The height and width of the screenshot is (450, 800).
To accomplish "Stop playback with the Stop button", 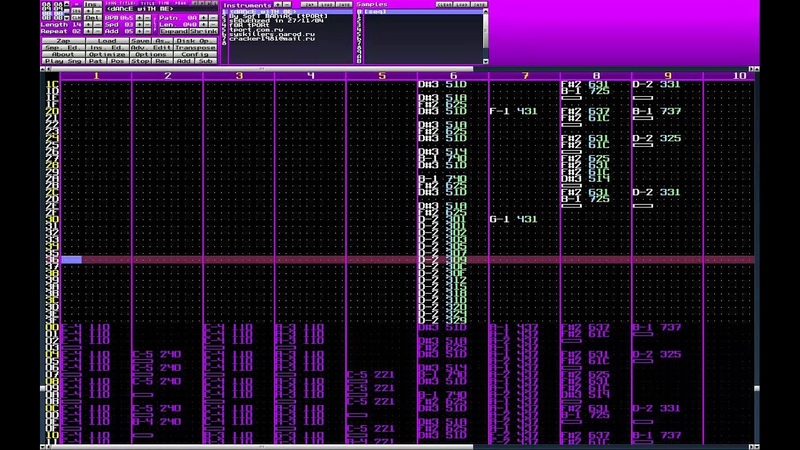I will pos(140,61).
